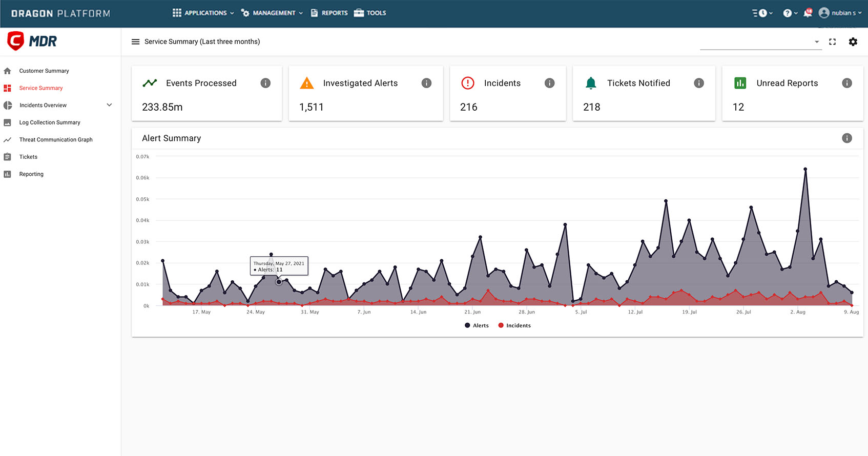Open the customer selector dropdown

(760, 42)
